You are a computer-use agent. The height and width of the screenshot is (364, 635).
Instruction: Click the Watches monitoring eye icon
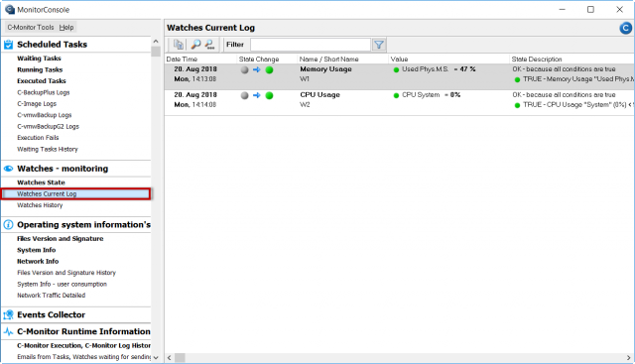click(x=8, y=169)
